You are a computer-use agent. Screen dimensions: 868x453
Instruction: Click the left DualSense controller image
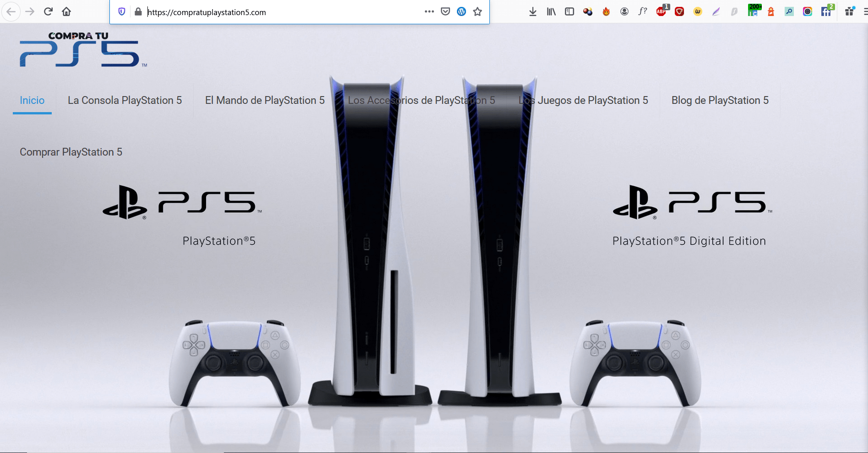(x=235, y=363)
